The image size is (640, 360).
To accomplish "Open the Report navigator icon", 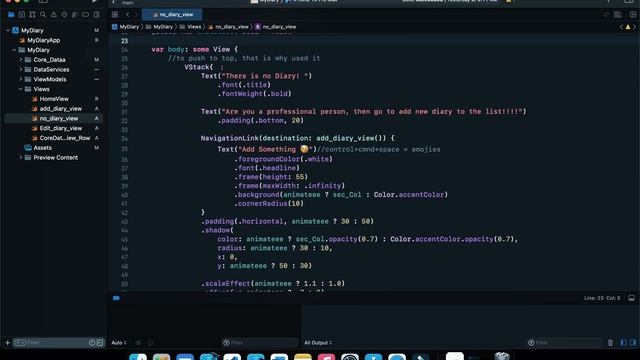I will (x=96, y=15).
